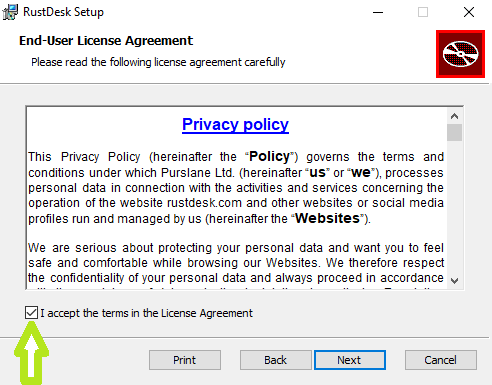This screenshot has width=492, height=385.
Task: Click the license scrollbar thumb
Action: click(454, 133)
